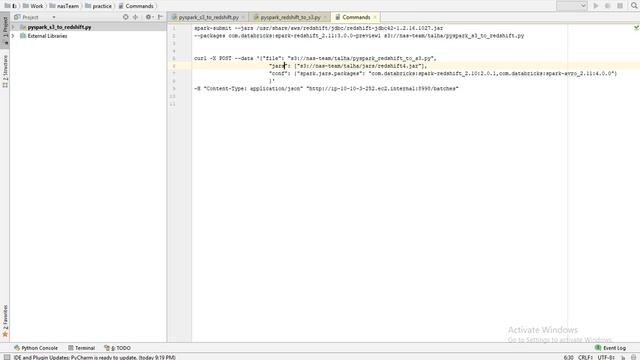Click the scroll-from-source target icon
Viewport: 640px width, 360px height.
click(126, 17)
